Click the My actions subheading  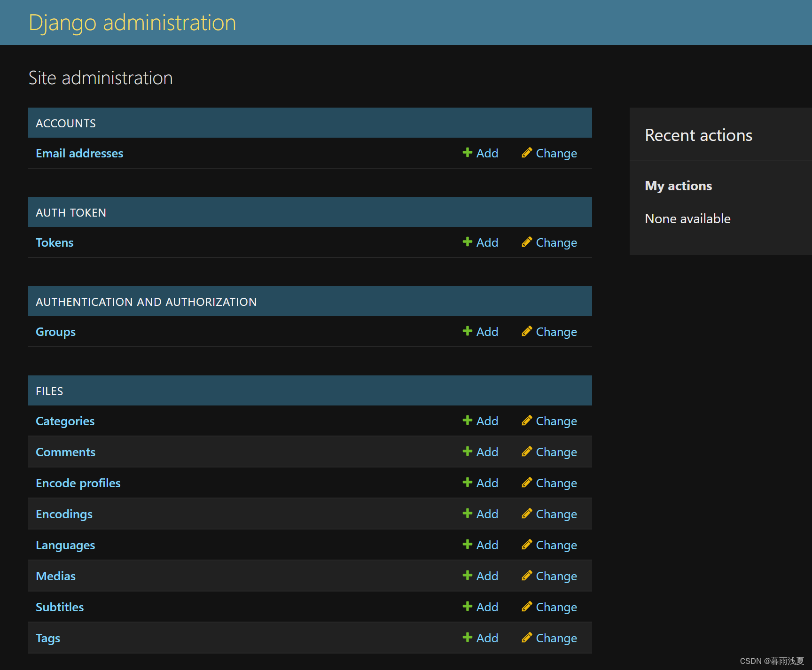678,186
